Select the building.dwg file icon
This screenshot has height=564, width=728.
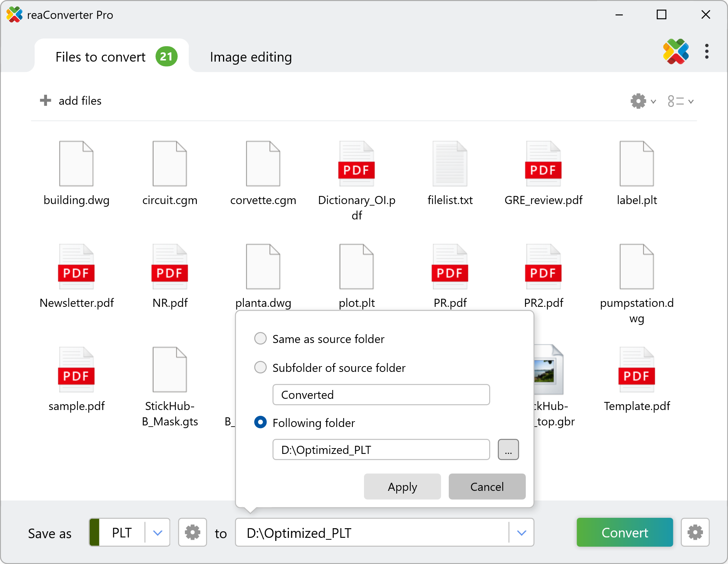coord(76,164)
